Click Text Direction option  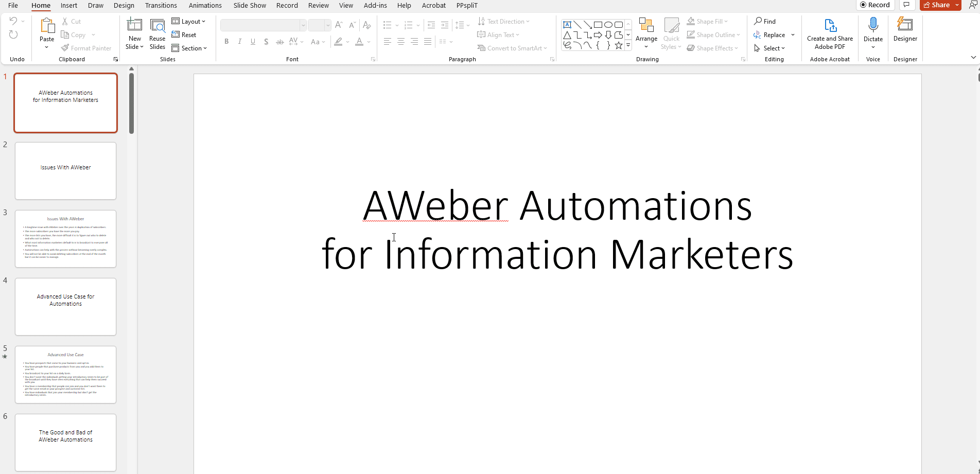(x=503, y=22)
